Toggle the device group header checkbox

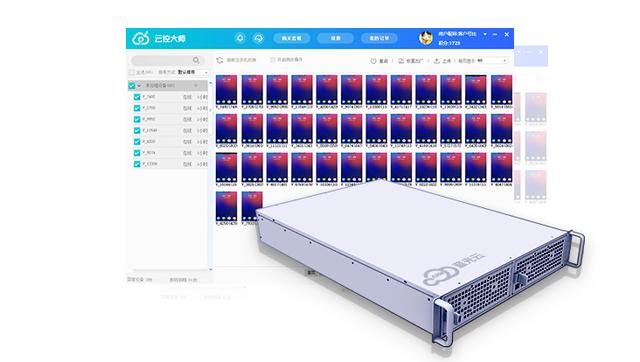coord(131,86)
